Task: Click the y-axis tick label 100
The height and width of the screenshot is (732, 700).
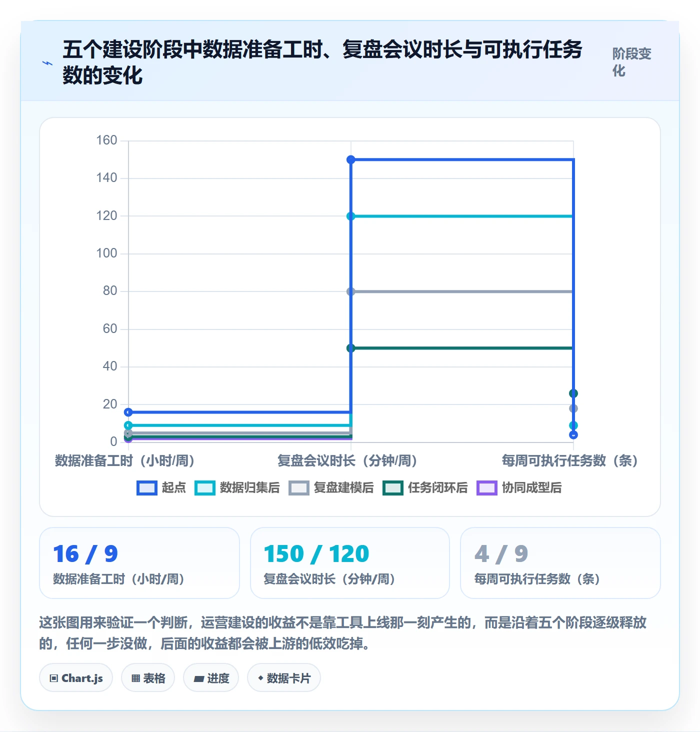Action: [x=106, y=253]
